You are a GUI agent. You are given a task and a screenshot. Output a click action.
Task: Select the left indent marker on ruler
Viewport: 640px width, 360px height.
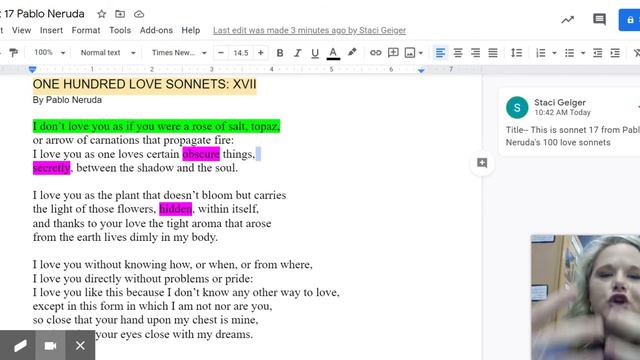click(33, 70)
